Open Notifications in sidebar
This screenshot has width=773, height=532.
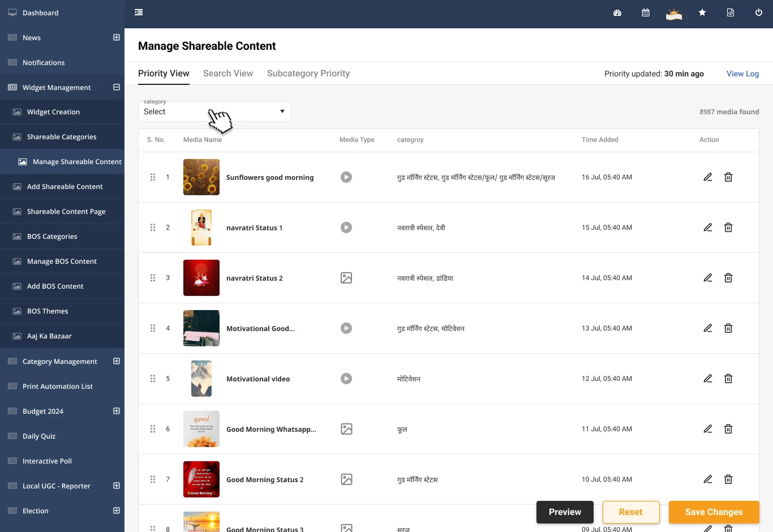click(62, 62)
